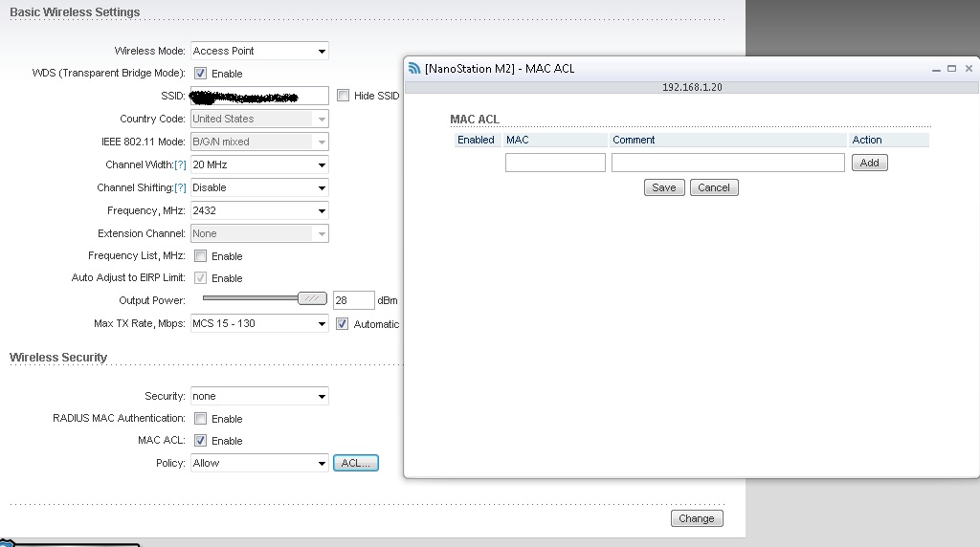Toggle the MAC ACL Enable checkbox
The height and width of the screenshot is (547, 980).
[x=200, y=440]
